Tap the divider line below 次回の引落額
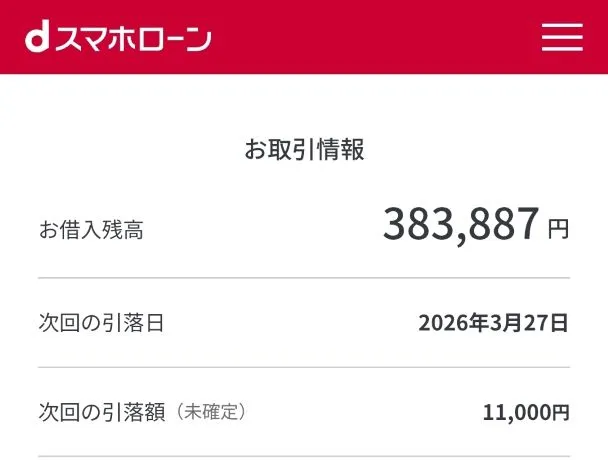Viewport: 608px width, 460px height. point(304,456)
